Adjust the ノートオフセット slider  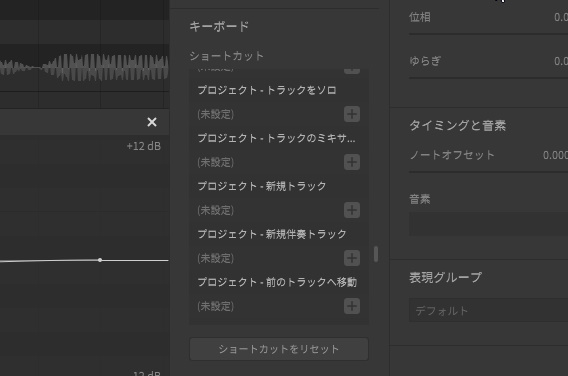(488, 172)
